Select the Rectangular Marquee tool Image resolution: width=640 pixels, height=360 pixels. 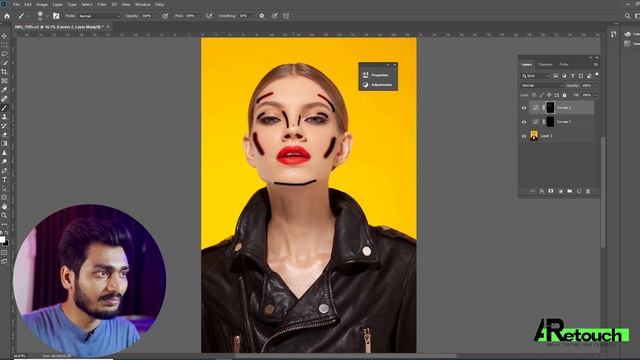pos(4,45)
